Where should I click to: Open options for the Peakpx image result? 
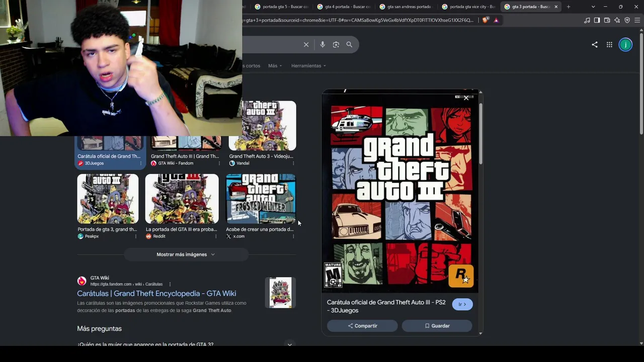pyautogui.click(x=135, y=236)
